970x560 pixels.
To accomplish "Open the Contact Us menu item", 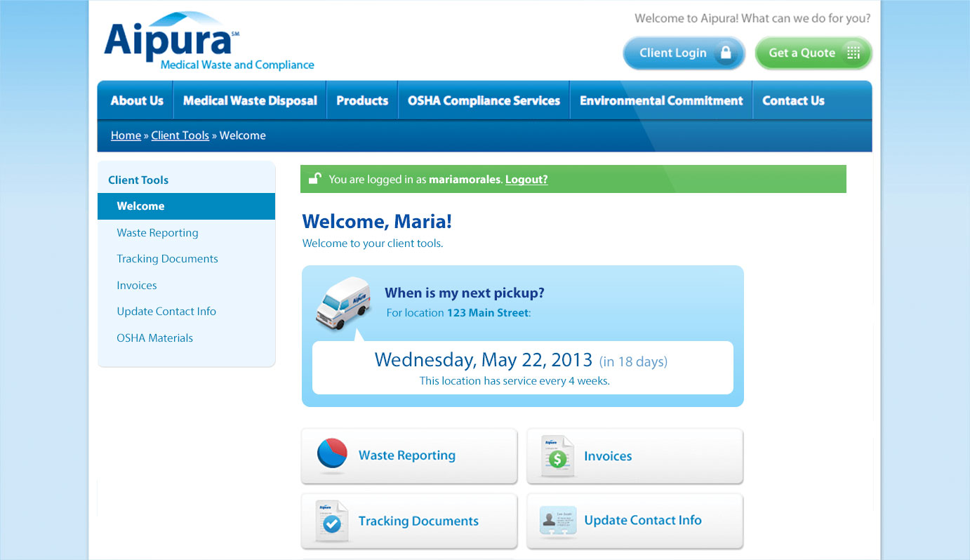I will click(x=793, y=100).
